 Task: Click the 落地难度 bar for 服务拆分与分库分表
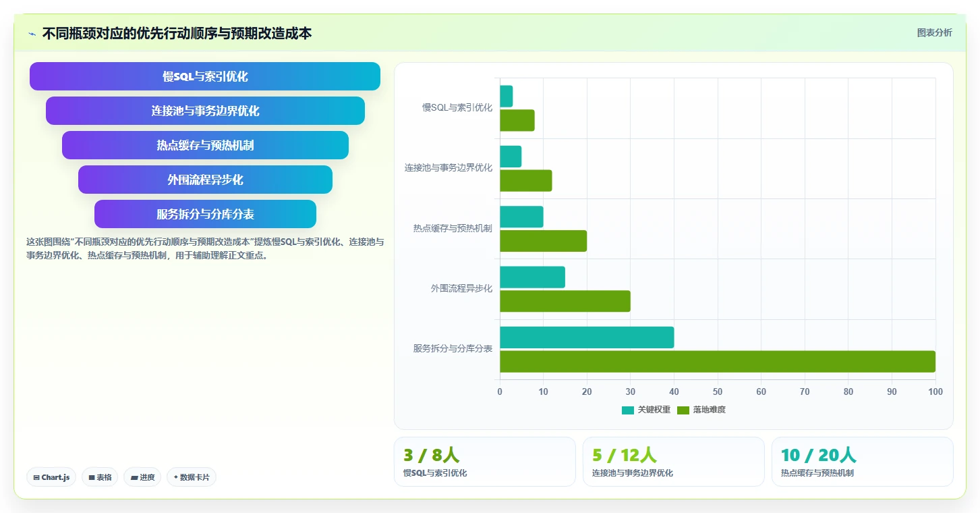click(x=718, y=361)
